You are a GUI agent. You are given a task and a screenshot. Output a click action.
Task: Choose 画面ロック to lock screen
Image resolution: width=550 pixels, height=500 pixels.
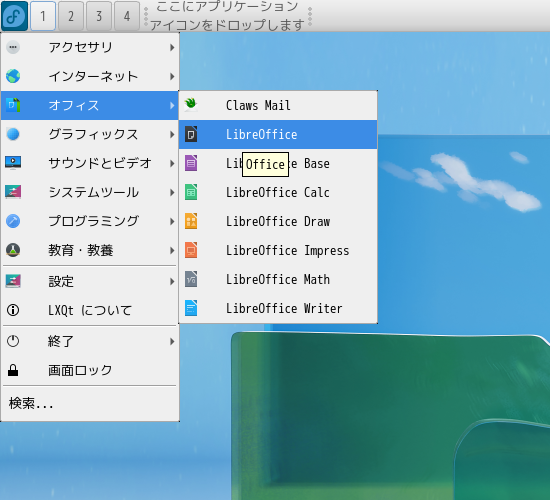[90, 371]
